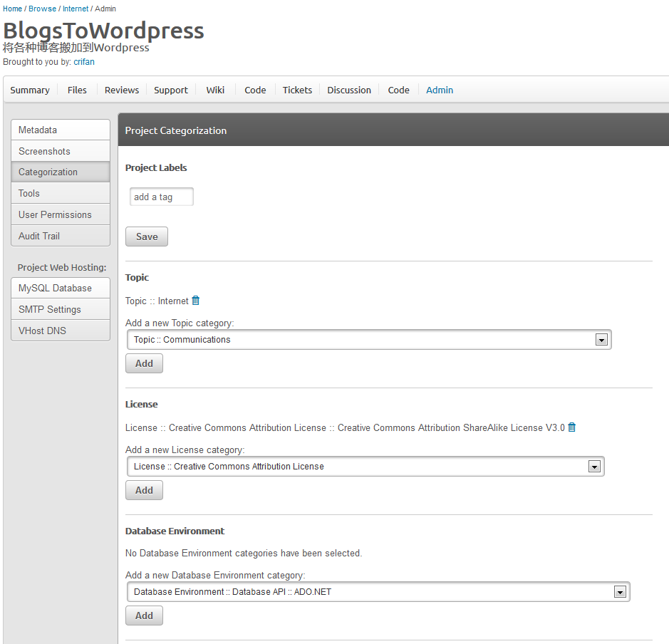Go to Home breadcrumb link
Screen dimensions: 669x644
click(x=12, y=9)
